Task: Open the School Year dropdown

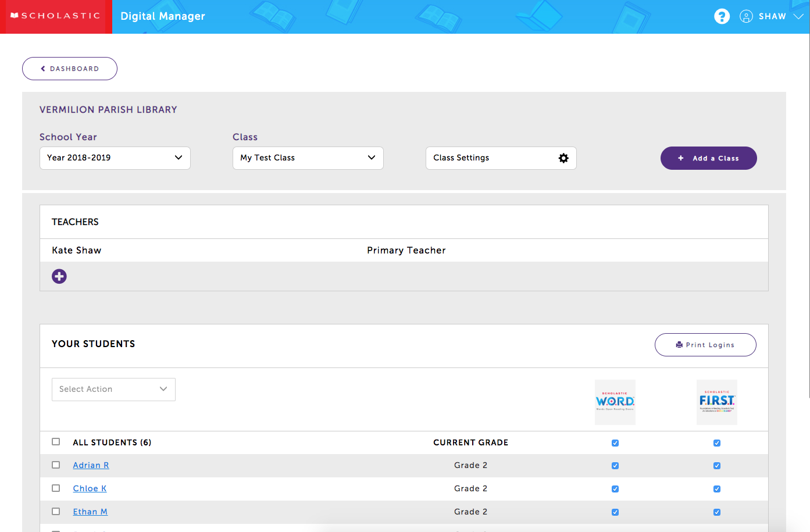Action: (x=115, y=158)
